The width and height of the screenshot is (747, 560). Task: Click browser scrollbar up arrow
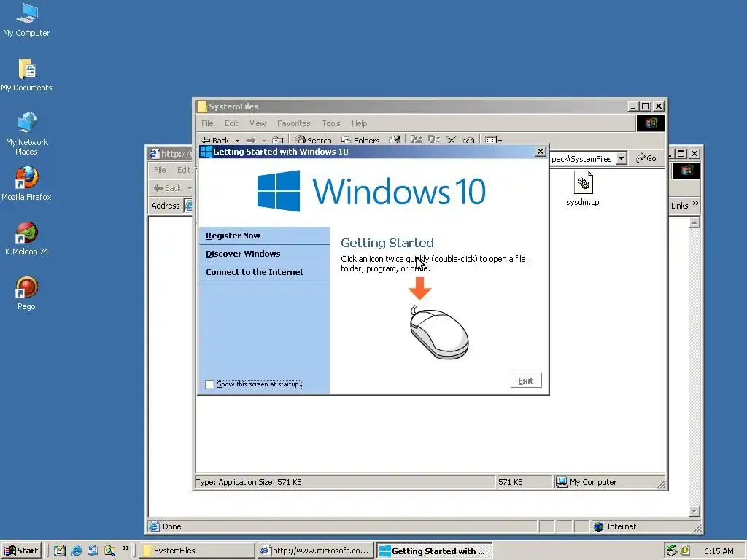click(694, 222)
